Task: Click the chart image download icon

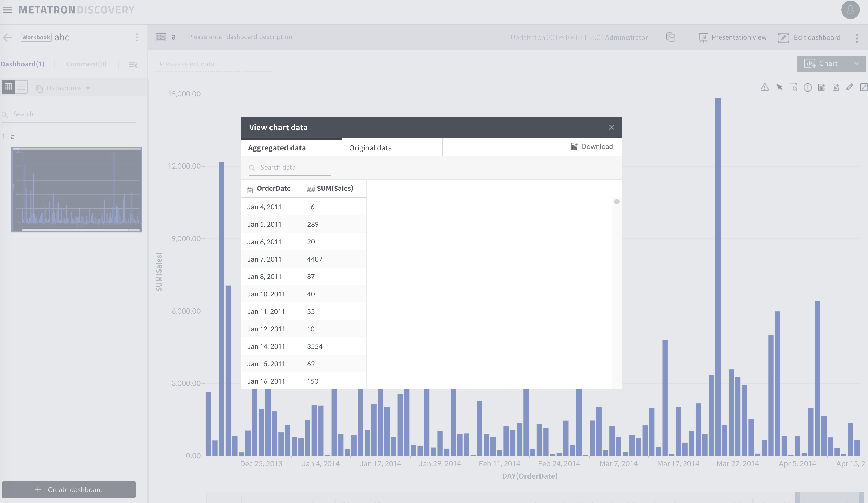Action: click(x=836, y=87)
